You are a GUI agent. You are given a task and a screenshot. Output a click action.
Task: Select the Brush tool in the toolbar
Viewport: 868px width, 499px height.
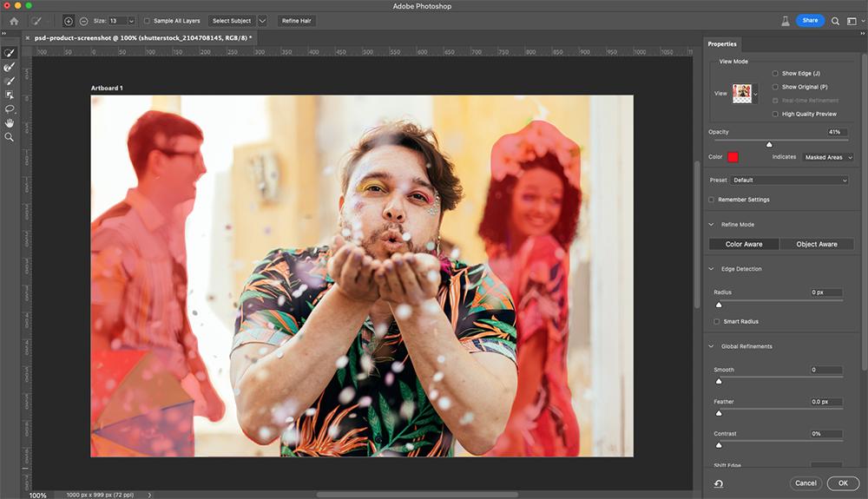pyautogui.click(x=10, y=81)
